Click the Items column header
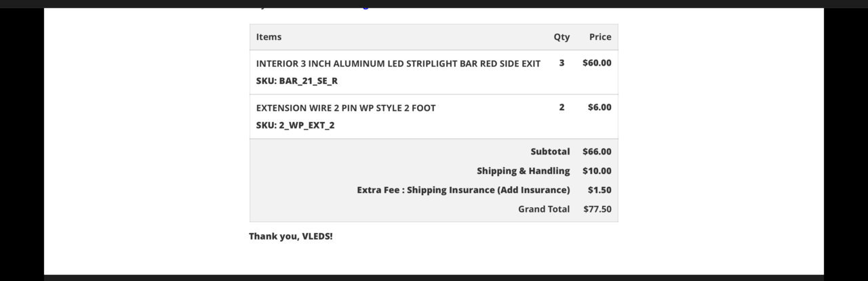The image size is (868, 281). coord(269,37)
